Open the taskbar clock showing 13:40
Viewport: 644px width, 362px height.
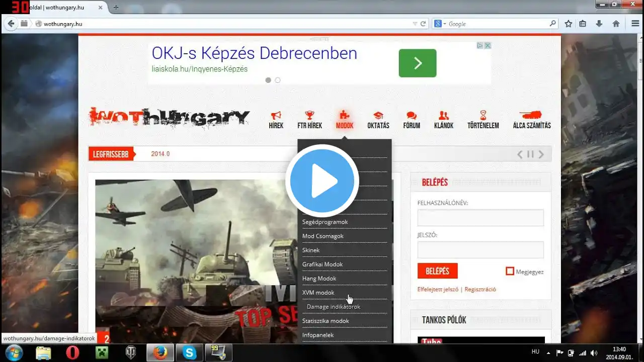619,353
